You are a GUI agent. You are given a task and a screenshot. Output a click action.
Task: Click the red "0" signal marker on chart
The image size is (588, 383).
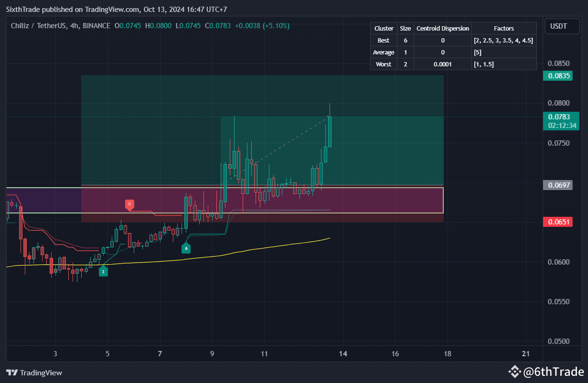click(x=129, y=204)
